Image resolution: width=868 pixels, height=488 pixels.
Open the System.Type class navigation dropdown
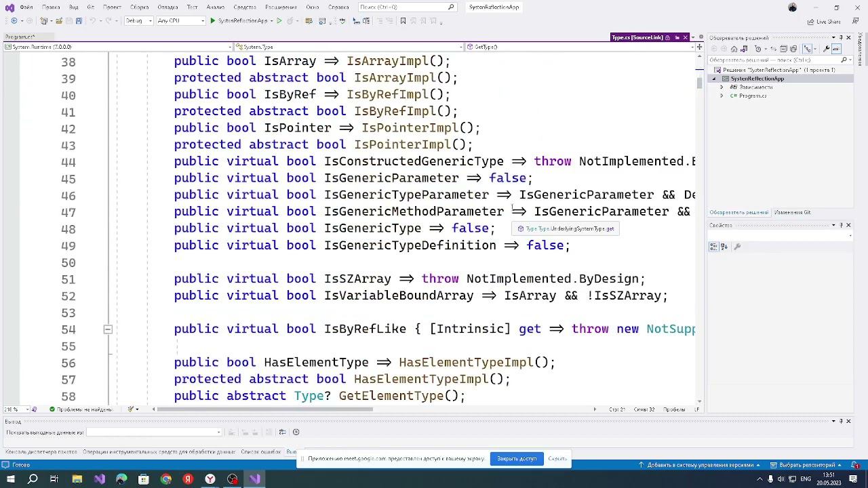(349, 47)
